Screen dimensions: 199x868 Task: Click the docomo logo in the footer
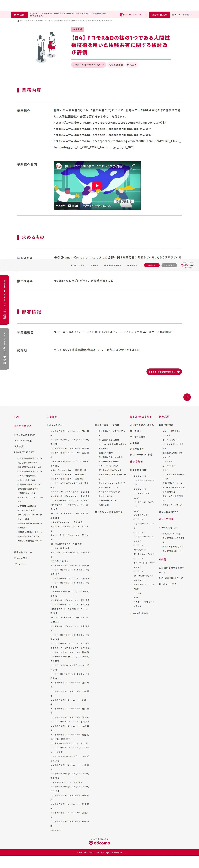(99, 842)
